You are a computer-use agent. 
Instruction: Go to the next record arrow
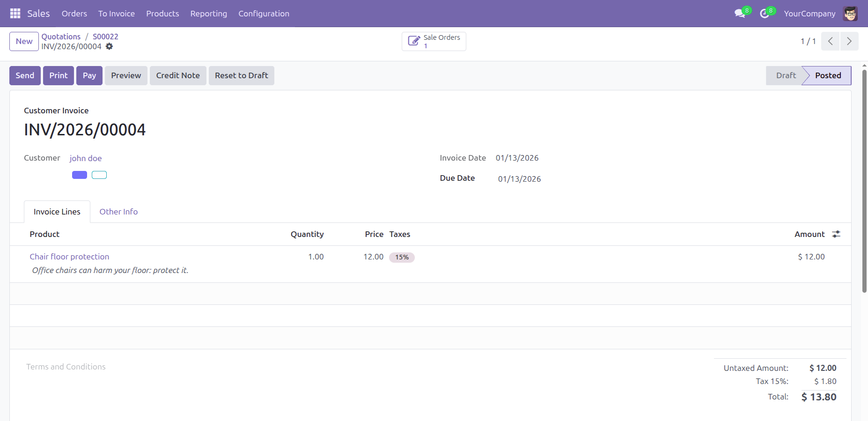pos(849,41)
